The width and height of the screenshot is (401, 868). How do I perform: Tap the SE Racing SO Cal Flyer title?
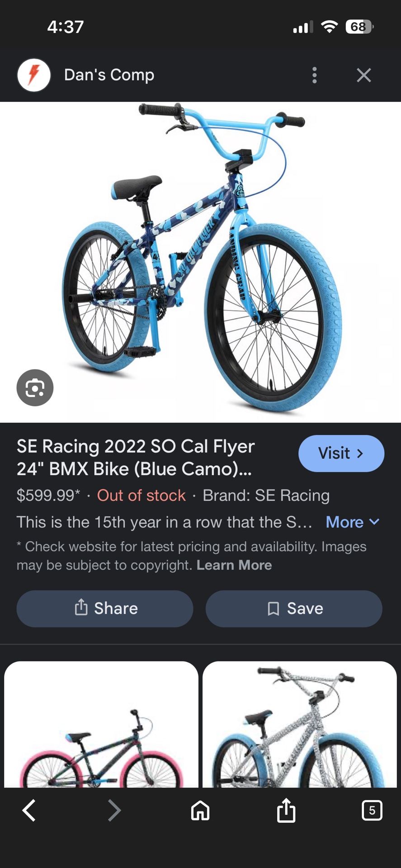136,458
